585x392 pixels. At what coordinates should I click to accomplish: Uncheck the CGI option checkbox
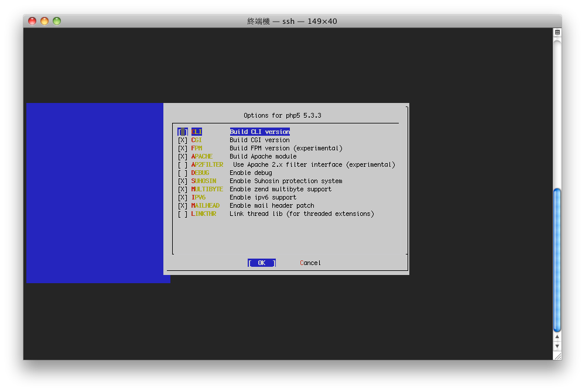pos(183,140)
